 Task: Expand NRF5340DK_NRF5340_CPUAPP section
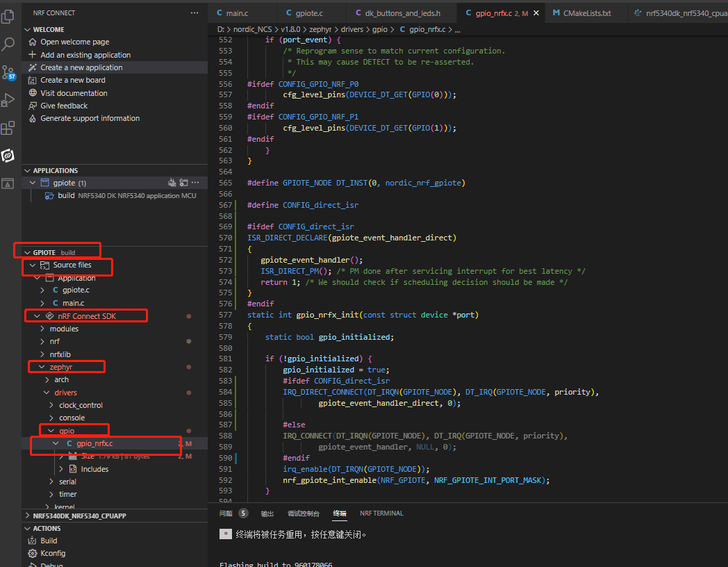[x=27, y=516]
